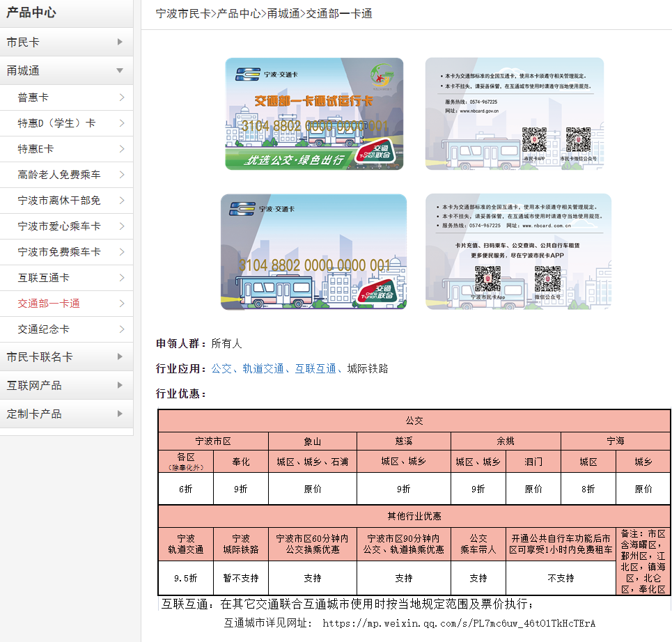This screenshot has width=672, height=642.
Task: Click the chevron beside 高龄老人免费乘车
Action: click(x=122, y=175)
